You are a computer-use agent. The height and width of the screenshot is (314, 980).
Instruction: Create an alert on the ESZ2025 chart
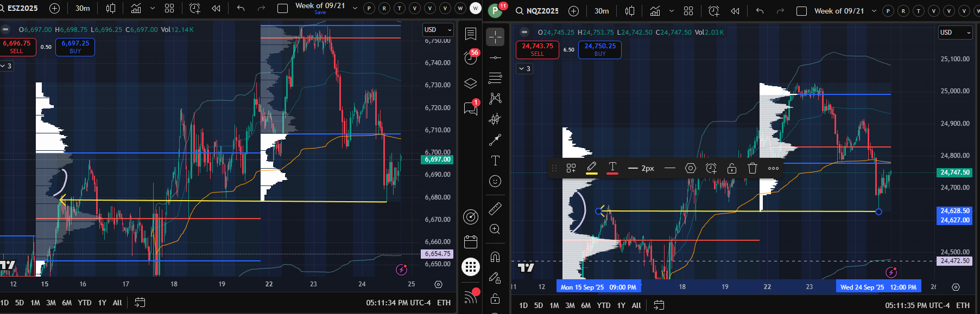click(194, 8)
